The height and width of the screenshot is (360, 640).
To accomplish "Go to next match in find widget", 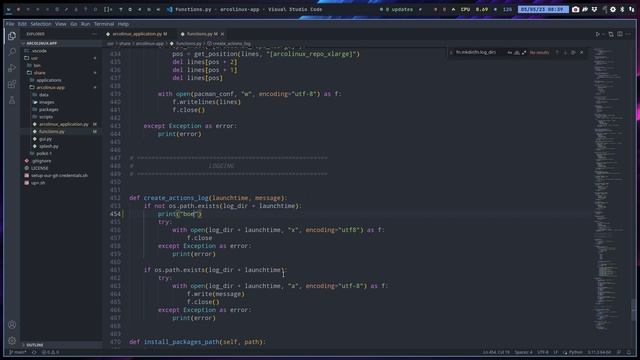I will 565,53.
